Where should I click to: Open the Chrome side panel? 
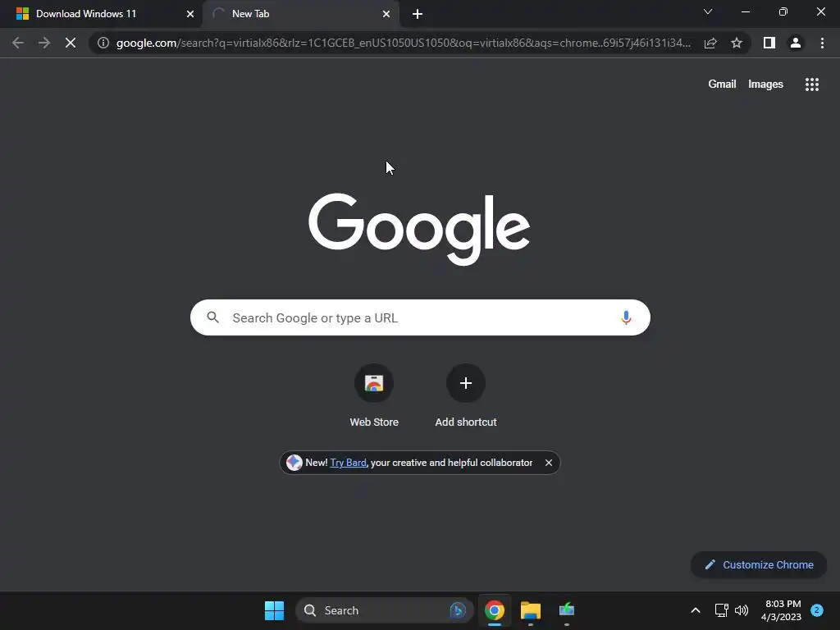pos(769,43)
